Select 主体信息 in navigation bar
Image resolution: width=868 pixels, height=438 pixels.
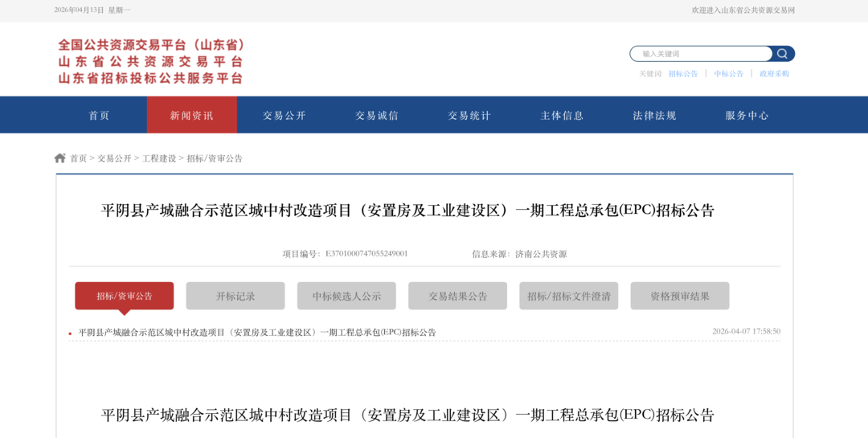[x=562, y=115]
